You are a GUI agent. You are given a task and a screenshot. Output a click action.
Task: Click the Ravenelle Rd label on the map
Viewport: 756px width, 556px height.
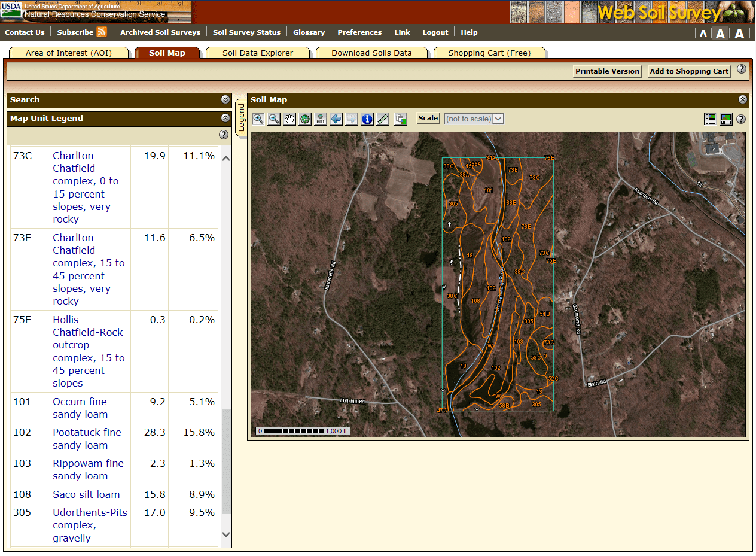[331, 276]
